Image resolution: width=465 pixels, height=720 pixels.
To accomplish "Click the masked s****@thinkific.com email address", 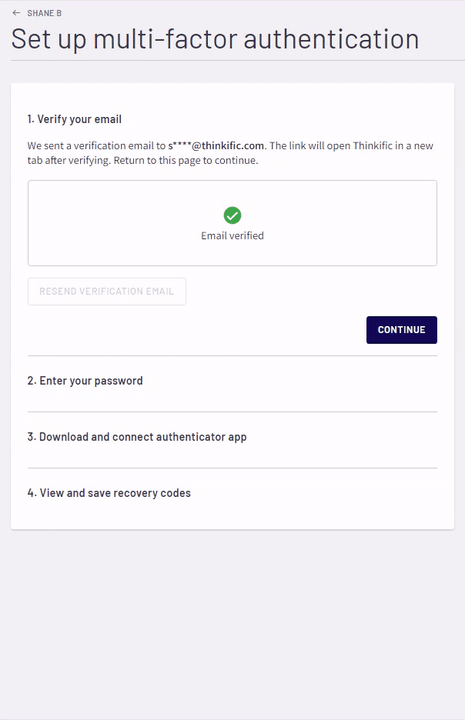I will coord(216,146).
